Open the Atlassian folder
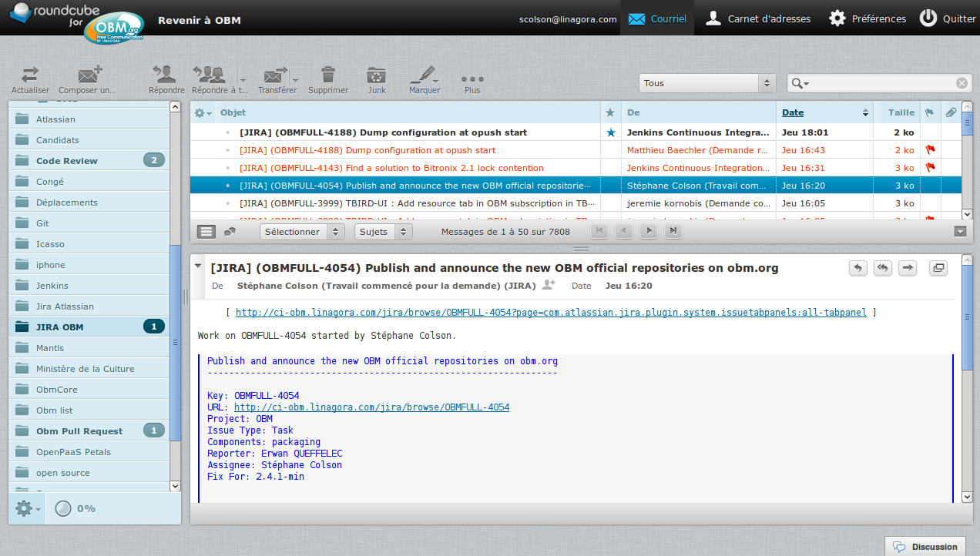 (x=89, y=119)
